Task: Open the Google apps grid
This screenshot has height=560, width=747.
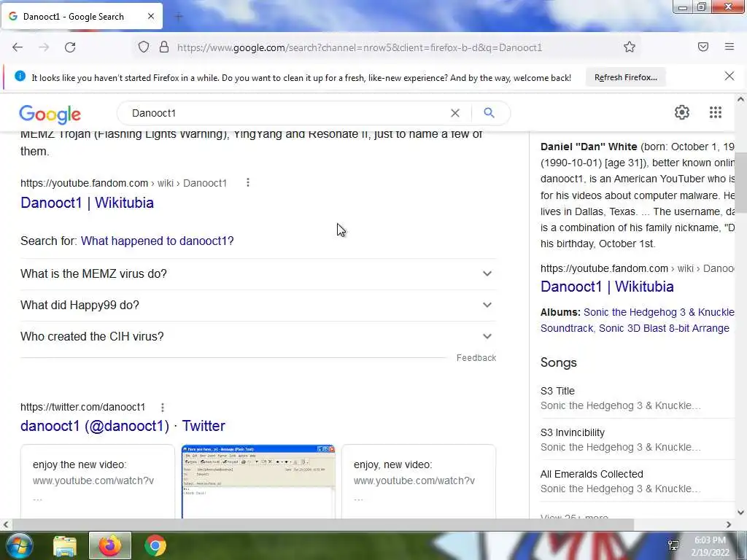Action: [715, 112]
